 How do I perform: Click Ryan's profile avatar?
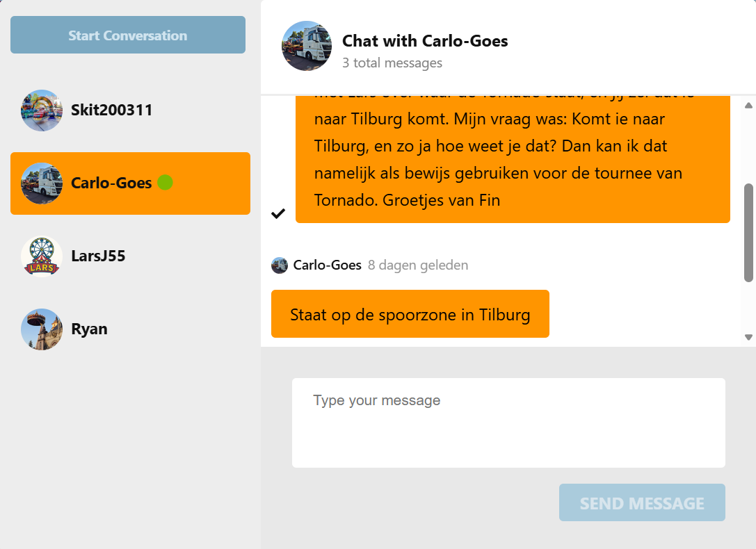(42, 329)
